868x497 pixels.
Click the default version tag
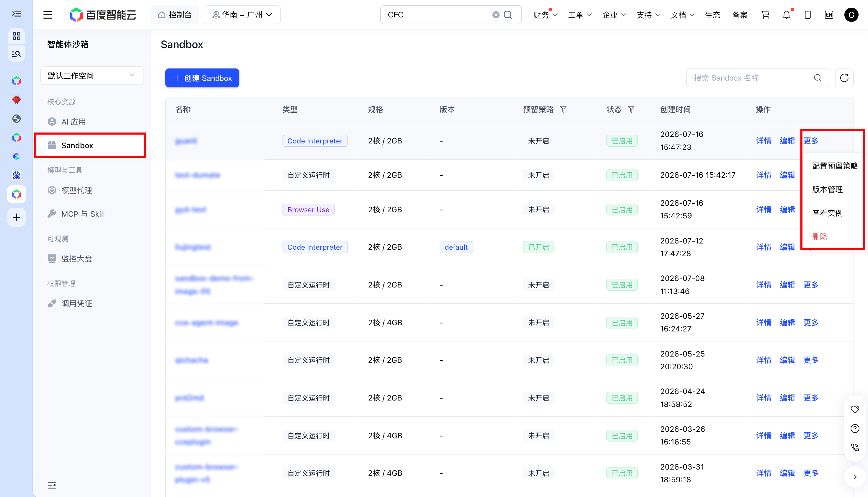(456, 247)
